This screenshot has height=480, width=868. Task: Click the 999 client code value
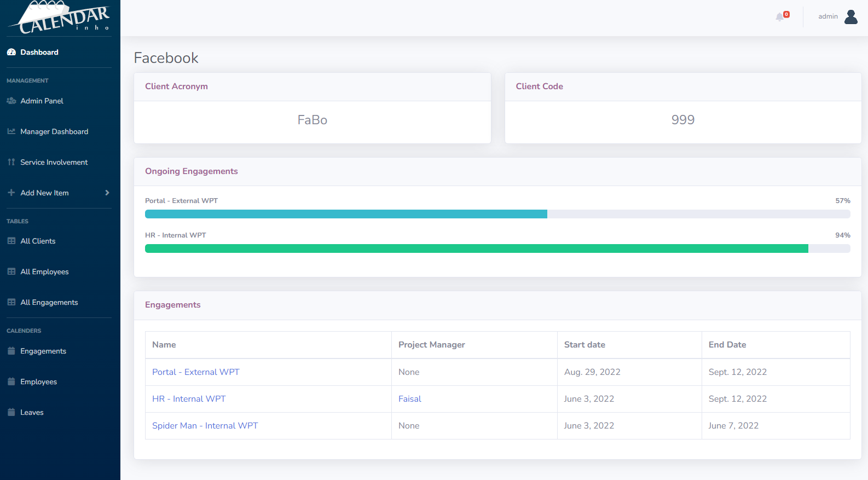pos(683,120)
